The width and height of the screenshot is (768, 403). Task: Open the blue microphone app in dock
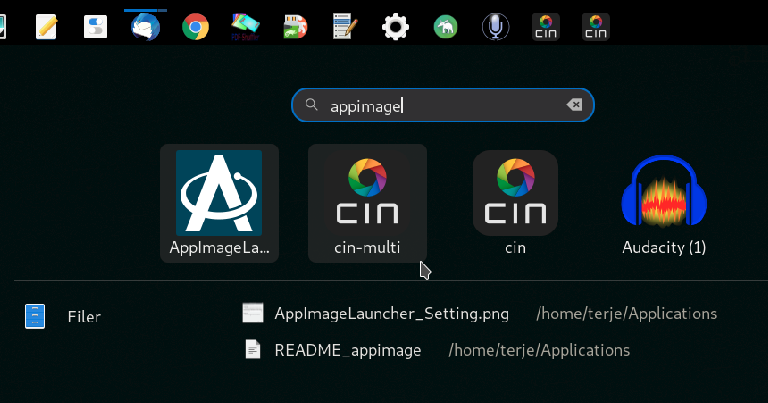(x=494, y=26)
